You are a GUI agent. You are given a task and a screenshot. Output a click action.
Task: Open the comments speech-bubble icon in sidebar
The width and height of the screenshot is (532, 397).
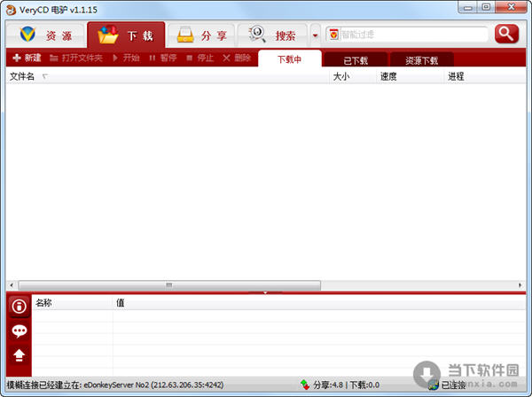[19, 331]
